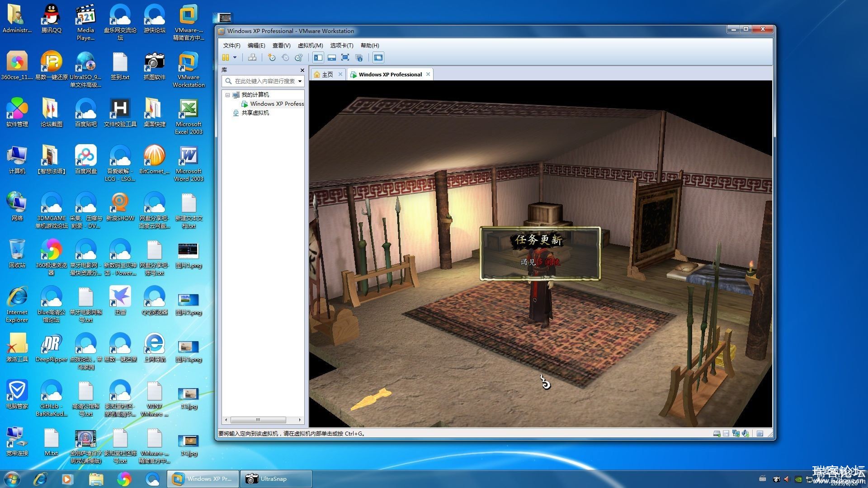
Task: Open the 虚拟机(M) menu
Action: [310, 45]
